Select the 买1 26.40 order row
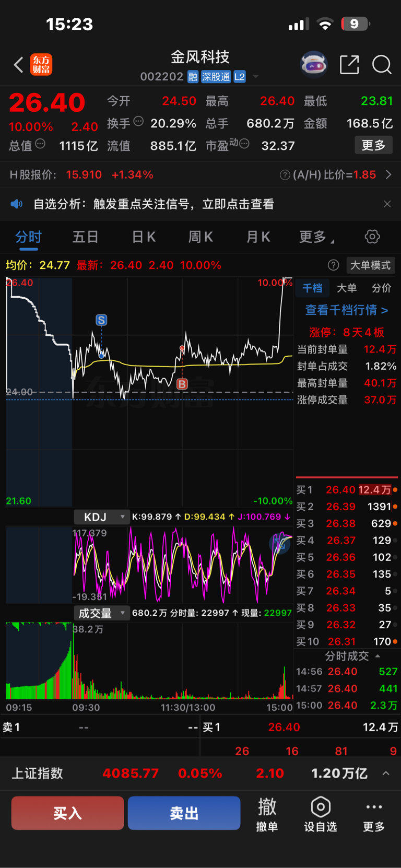The width and height of the screenshot is (401, 868). 347,490
